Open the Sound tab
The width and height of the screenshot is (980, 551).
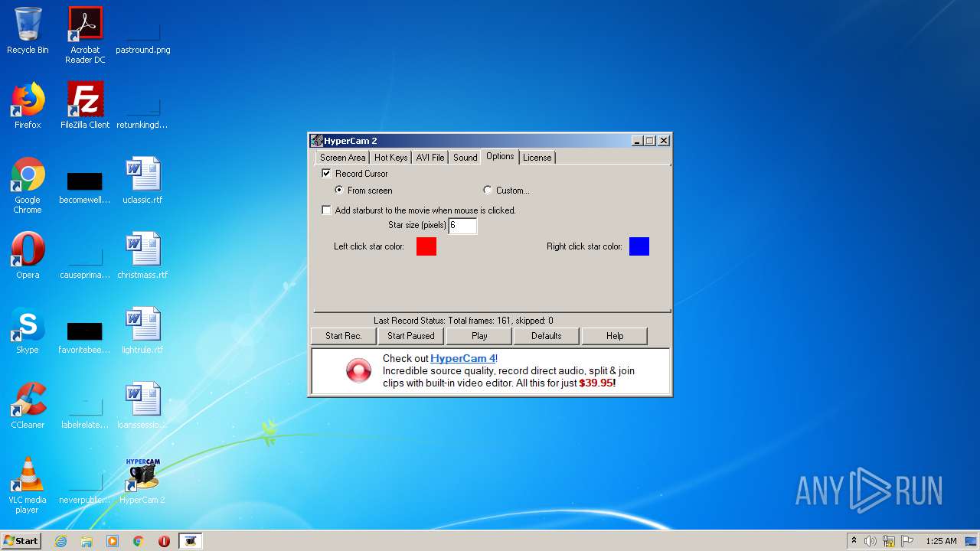(x=465, y=158)
